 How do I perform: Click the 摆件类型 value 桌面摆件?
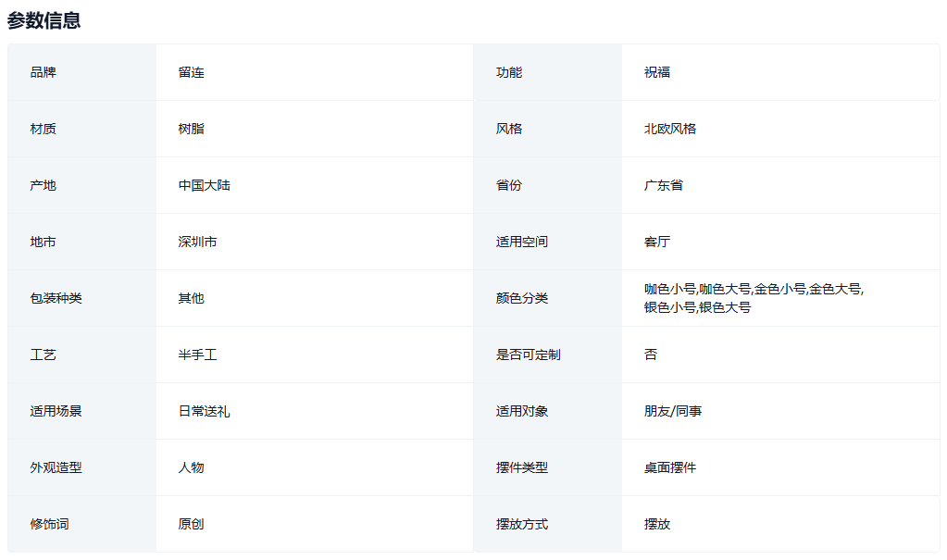[x=670, y=467]
